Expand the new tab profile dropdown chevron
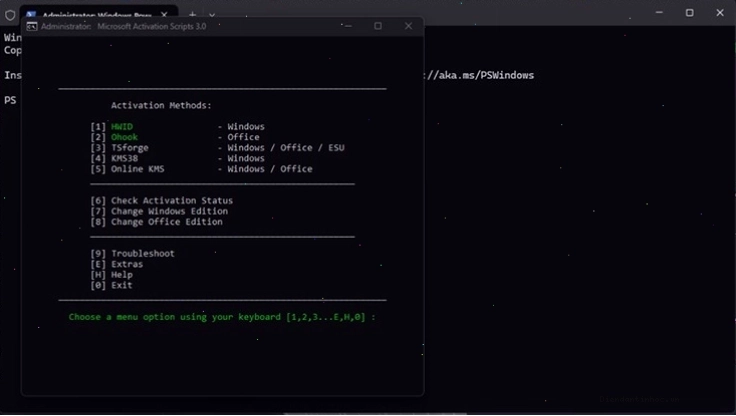Screen dimensions: 736x416 point(212,15)
